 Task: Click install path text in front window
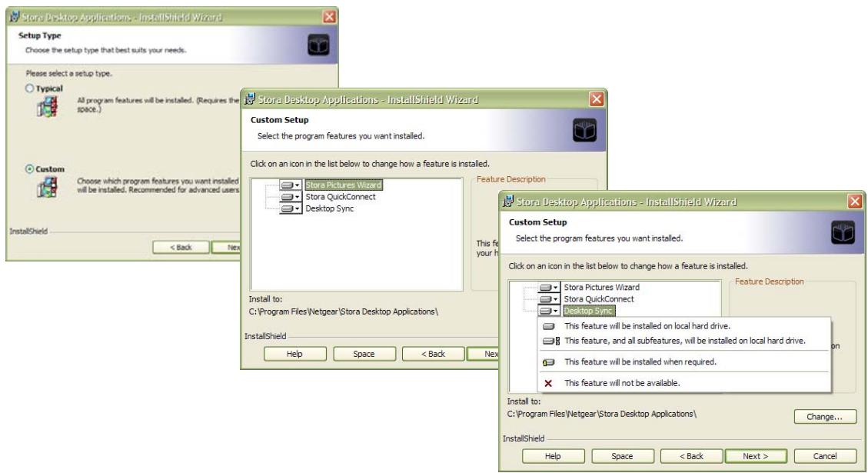click(x=602, y=414)
